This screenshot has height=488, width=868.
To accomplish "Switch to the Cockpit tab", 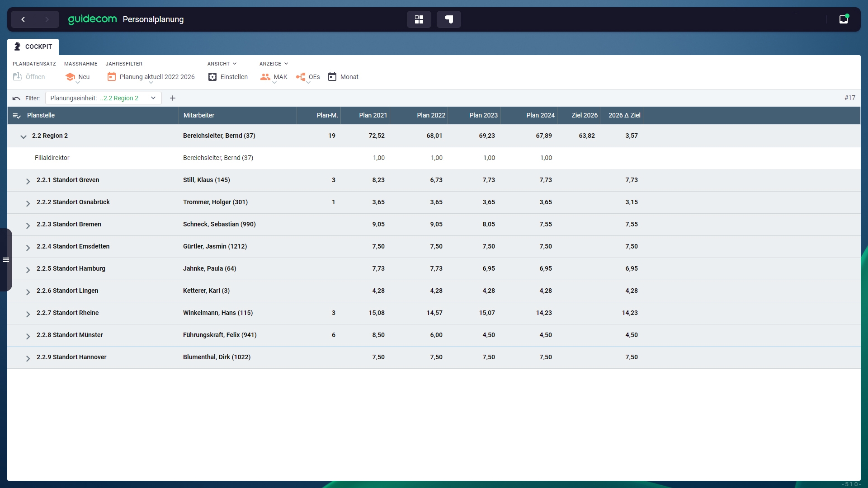I will click(x=33, y=47).
